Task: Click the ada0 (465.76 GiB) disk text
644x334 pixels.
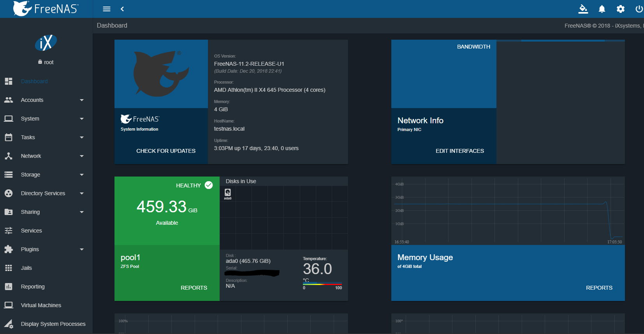Action: 248,261
